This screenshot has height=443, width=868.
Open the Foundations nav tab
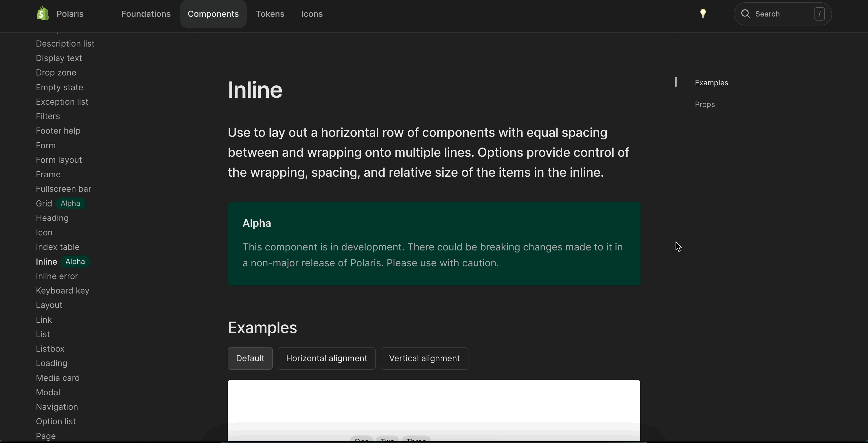[x=146, y=14]
